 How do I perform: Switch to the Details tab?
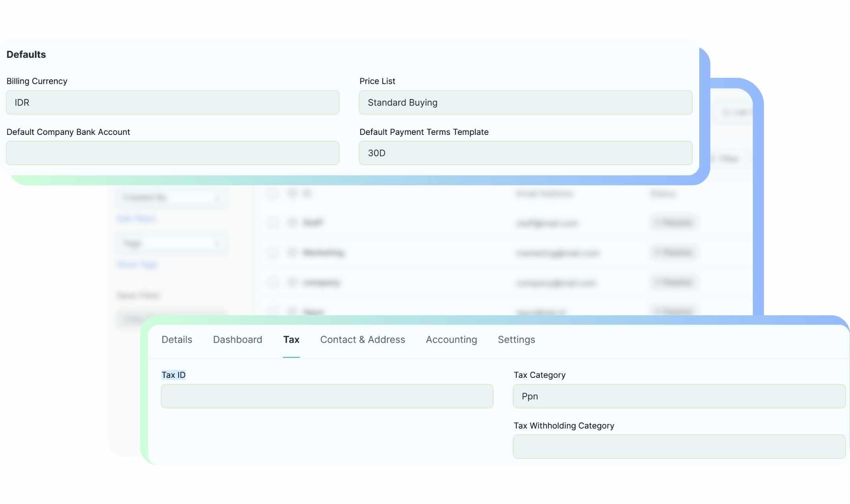point(177,340)
